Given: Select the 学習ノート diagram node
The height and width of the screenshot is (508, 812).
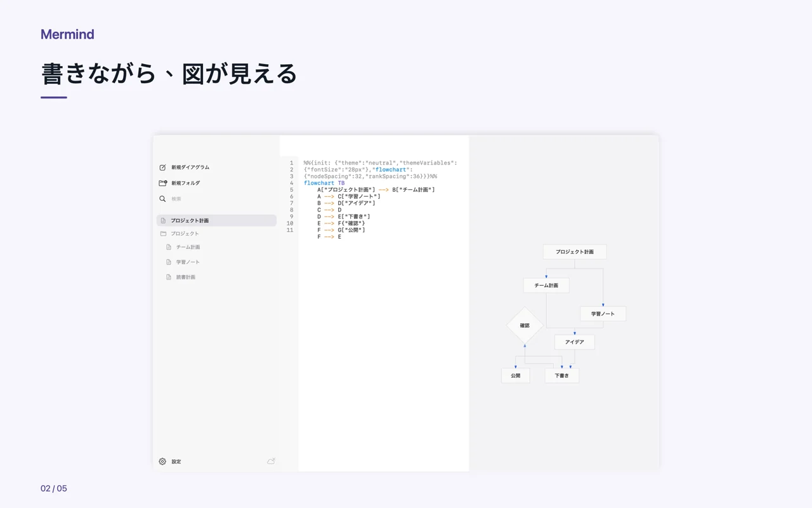Looking at the screenshot, I should pyautogui.click(x=603, y=314).
